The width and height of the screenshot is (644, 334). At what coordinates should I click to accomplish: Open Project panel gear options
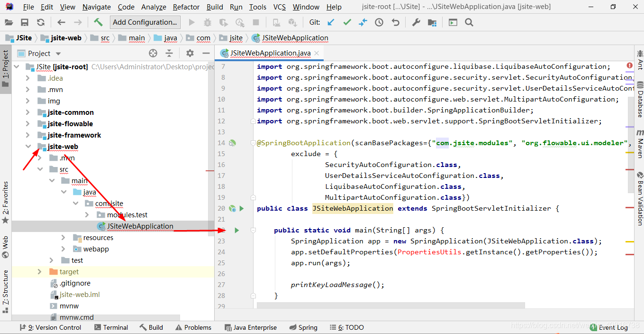point(190,53)
